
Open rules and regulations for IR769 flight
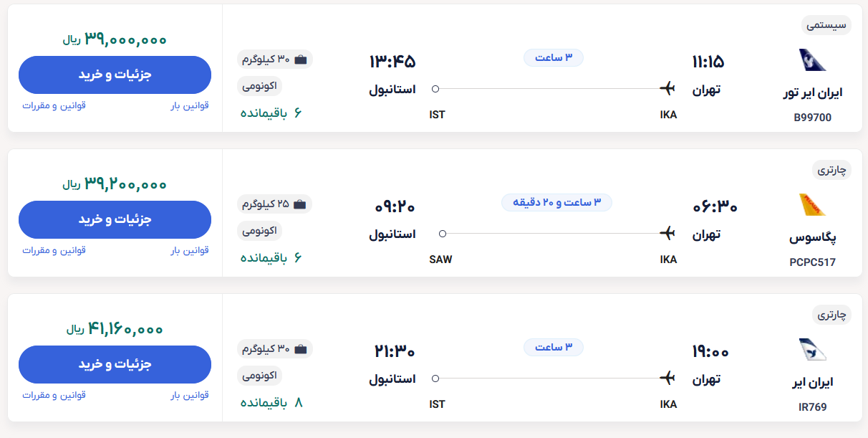click(54, 395)
